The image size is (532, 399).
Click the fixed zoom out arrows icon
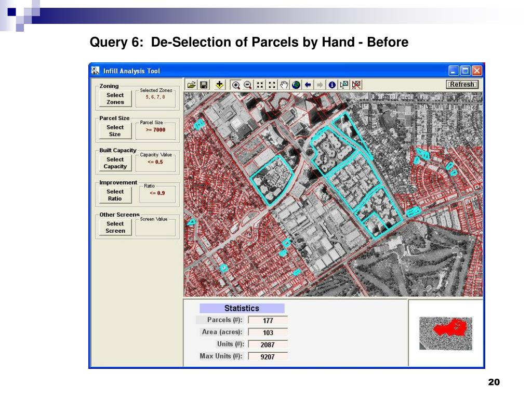pyautogui.click(x=272, y=85)
